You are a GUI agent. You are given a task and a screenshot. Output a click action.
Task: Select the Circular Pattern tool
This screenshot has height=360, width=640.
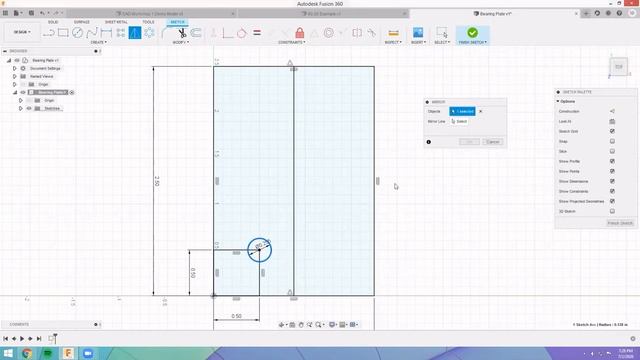(x=149, y=33)
